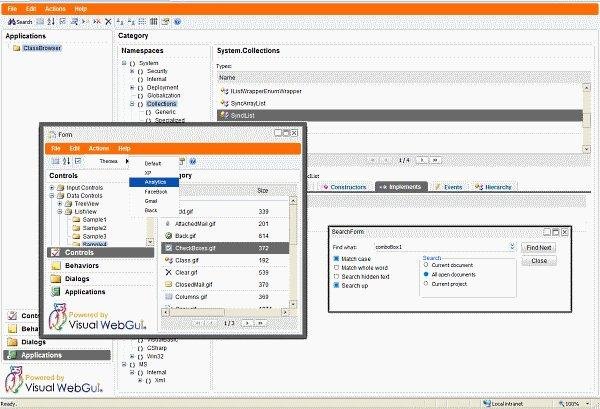This screenshot has height=409, width=600.
Task: Open Behaviors section in Form window
Action: pyautogui.click(x=101, y=266)
